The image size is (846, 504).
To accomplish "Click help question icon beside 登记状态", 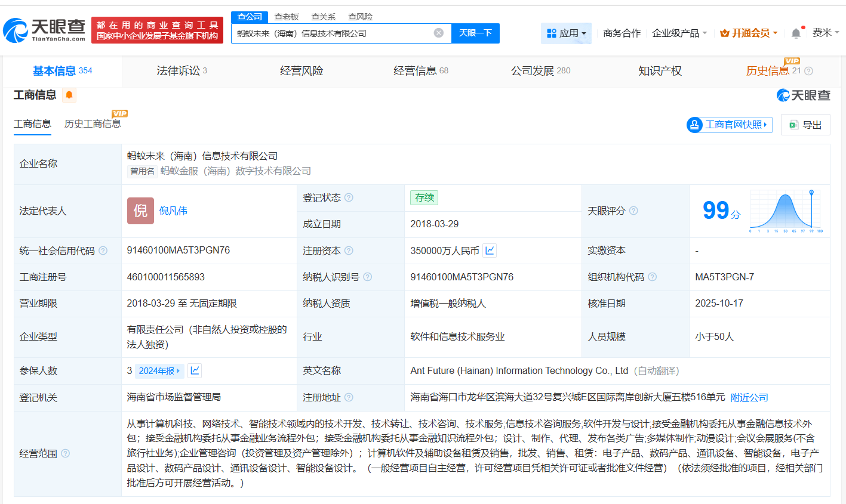I will click(349, 197).
